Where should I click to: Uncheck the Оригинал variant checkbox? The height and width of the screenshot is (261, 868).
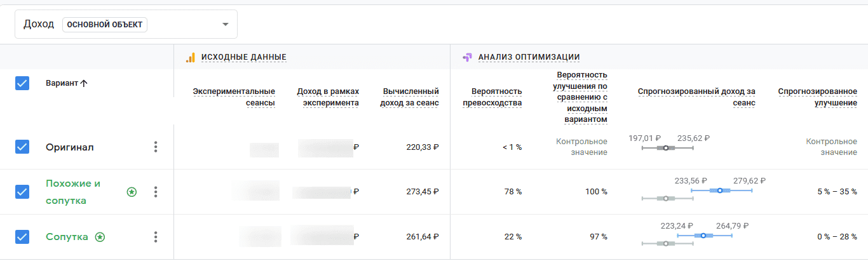[x=22, y=147]
